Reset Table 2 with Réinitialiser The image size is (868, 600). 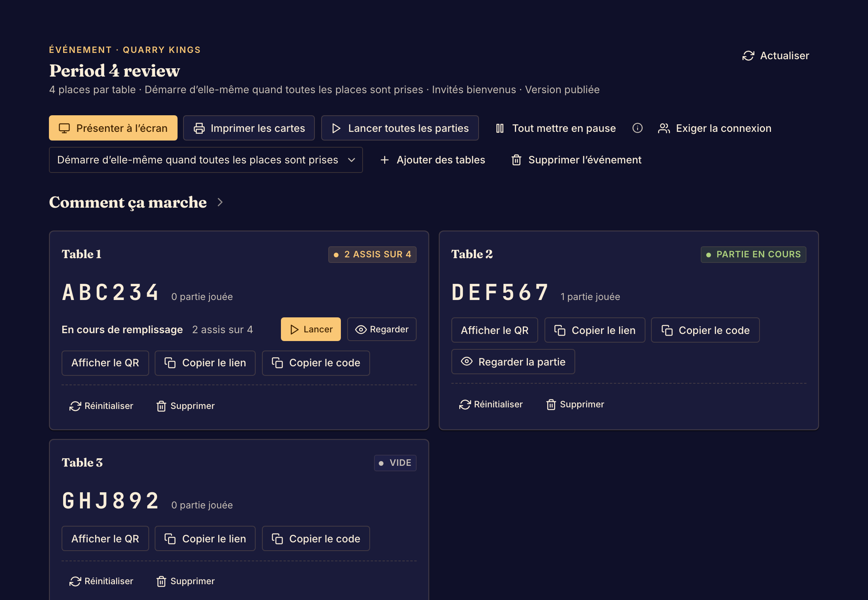(491, 404)
